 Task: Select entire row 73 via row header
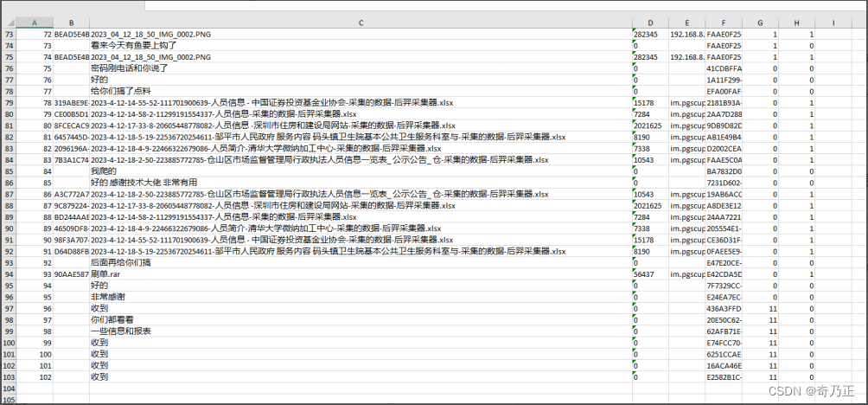8,35
